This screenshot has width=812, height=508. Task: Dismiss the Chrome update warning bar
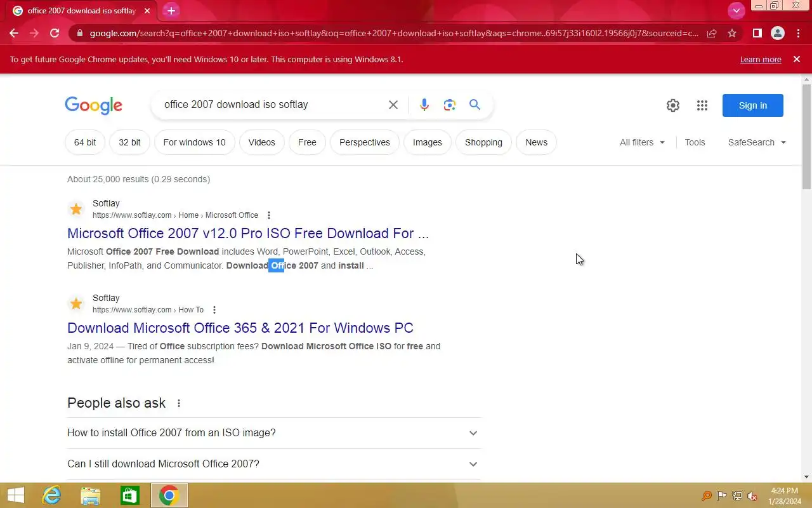(797, 59)
